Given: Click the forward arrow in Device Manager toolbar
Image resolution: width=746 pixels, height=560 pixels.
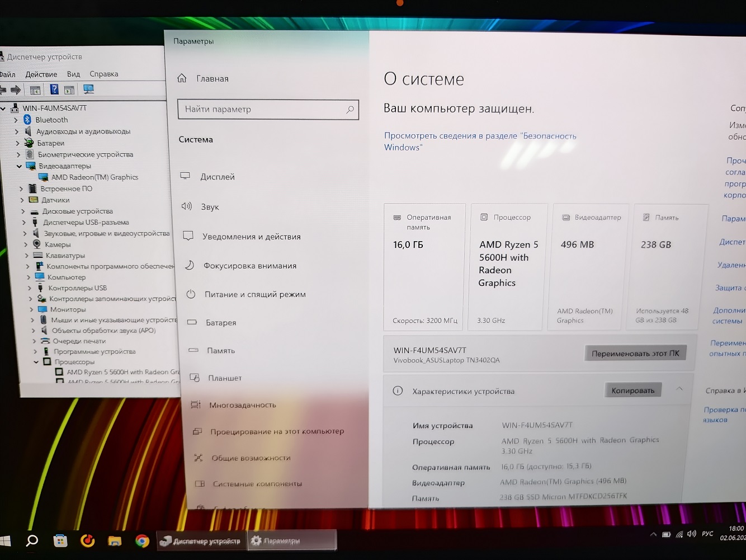Looking at the screenshot, I should (16, 90).
